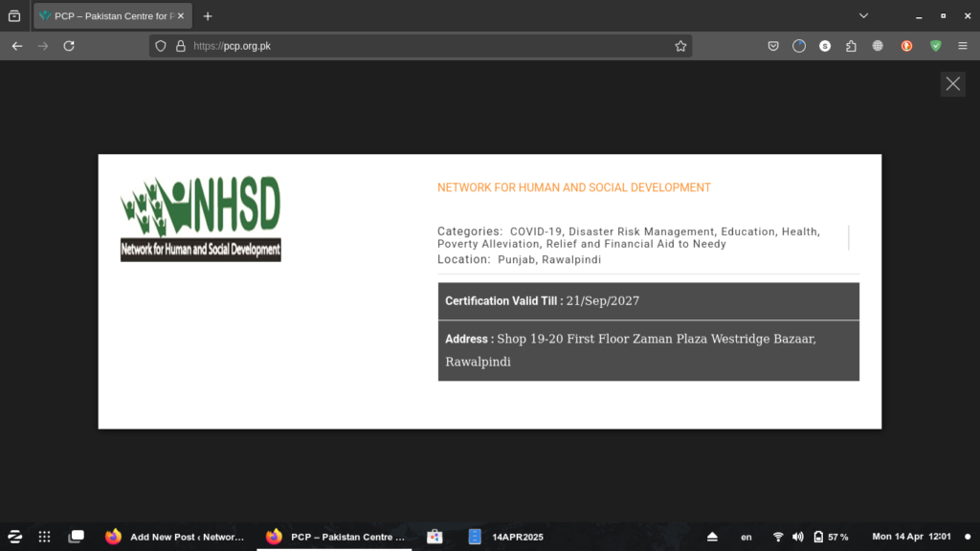This screenshot has width=980, height=551.
Task: Click the categories scrollbar
Action: tap(848, 237)
